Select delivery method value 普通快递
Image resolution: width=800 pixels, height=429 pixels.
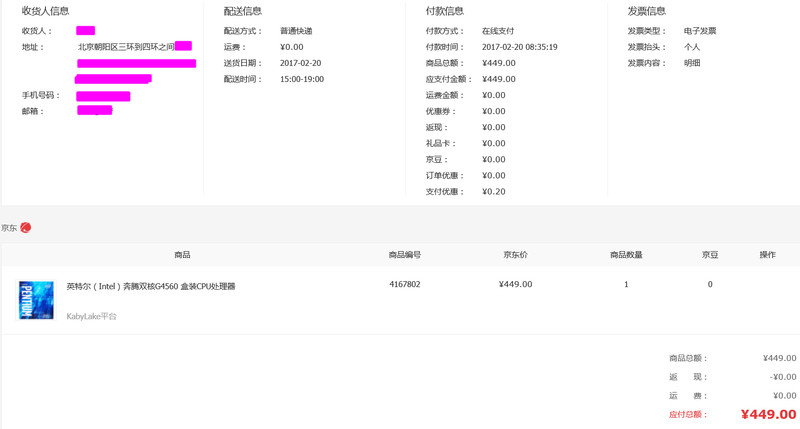[x=296, y=31]
